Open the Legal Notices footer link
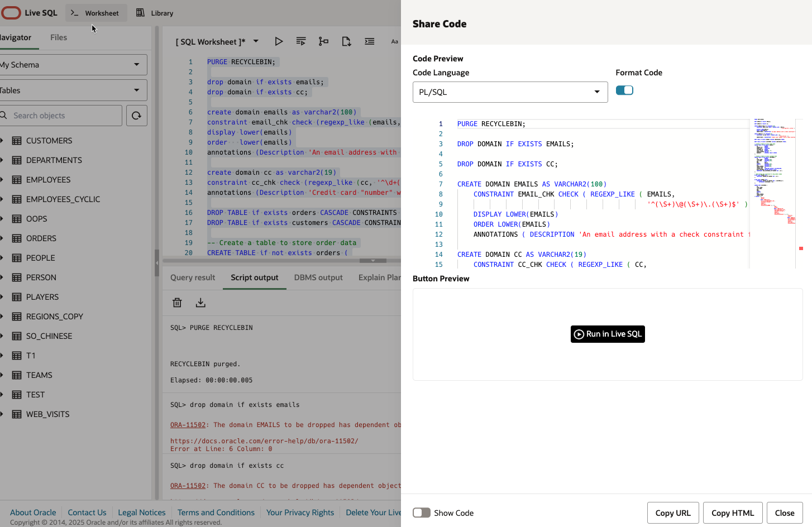This screenshot has width=812, height=527. pyautogui.click(x=142, y=512)
